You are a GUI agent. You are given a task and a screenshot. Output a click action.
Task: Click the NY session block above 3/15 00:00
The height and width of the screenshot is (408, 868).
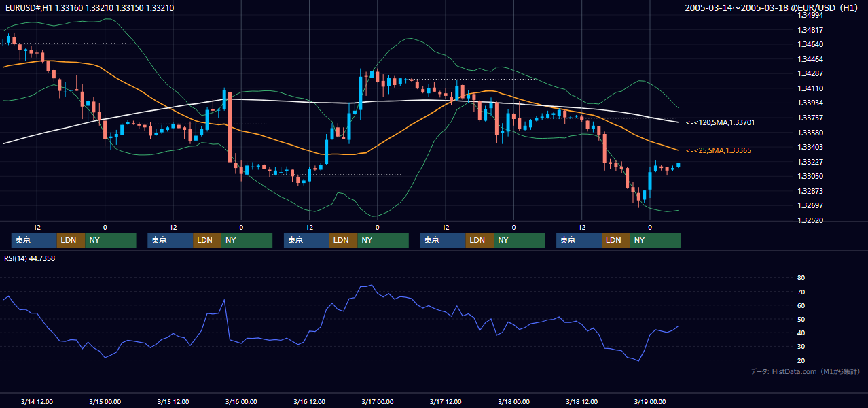pyautogui.click(x=111, y=240)
